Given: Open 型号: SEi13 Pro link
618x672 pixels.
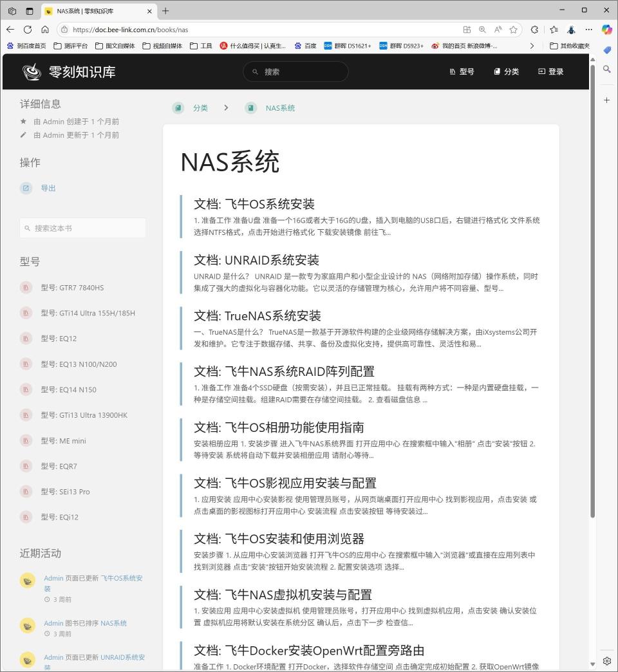Looking at the screenshot, I should tap(65, 492).
